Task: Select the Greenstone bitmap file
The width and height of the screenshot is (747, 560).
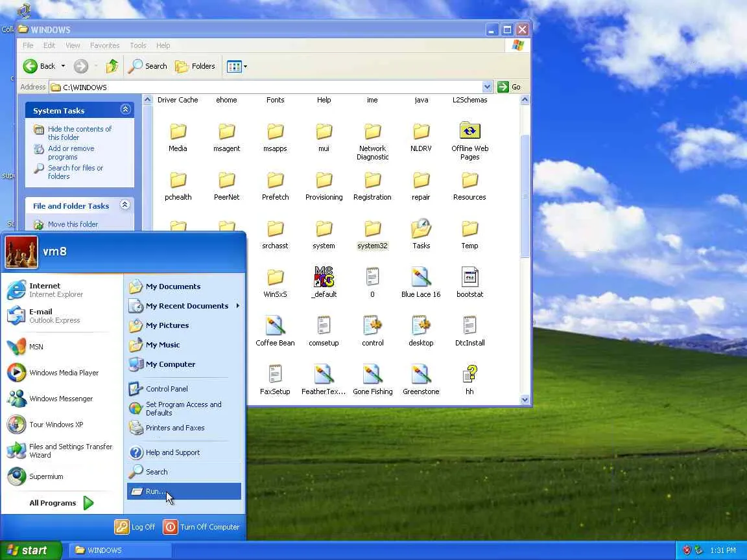Action: point(421,374)
